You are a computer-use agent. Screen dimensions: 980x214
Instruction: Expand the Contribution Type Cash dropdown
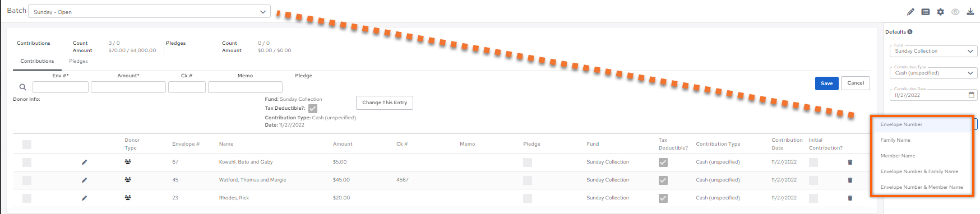tap(933, 73)
